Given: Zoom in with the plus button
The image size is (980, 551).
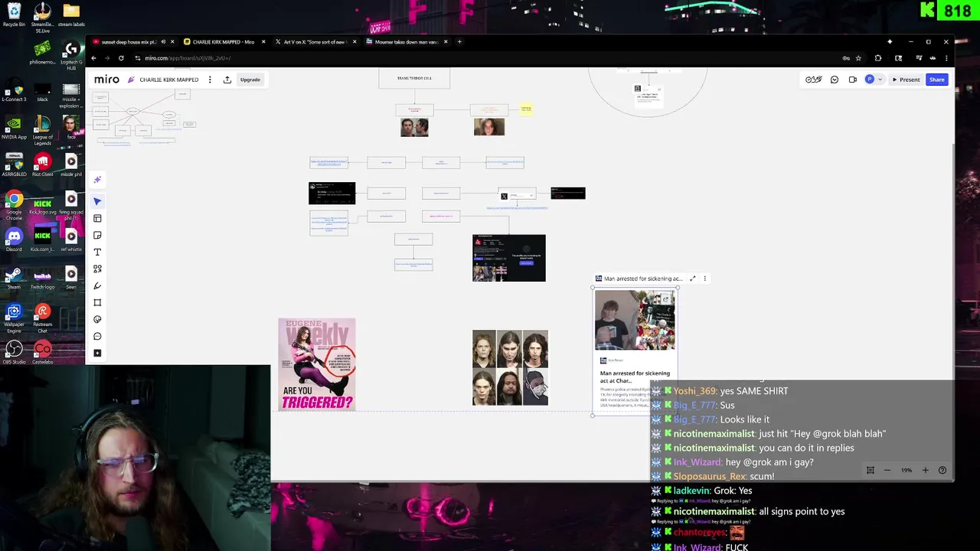Looking at the screenshot, I should coord(925,470).
